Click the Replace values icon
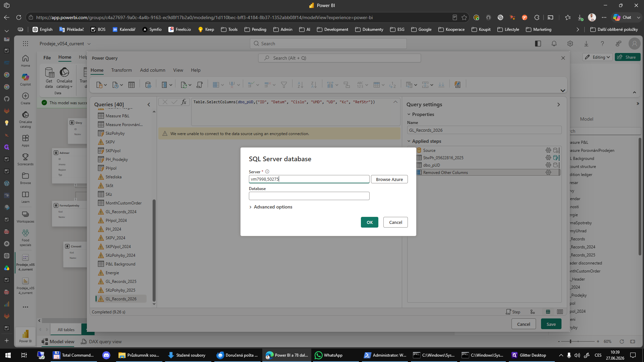This screenshot has width=644, height=362. pos(393,85)
